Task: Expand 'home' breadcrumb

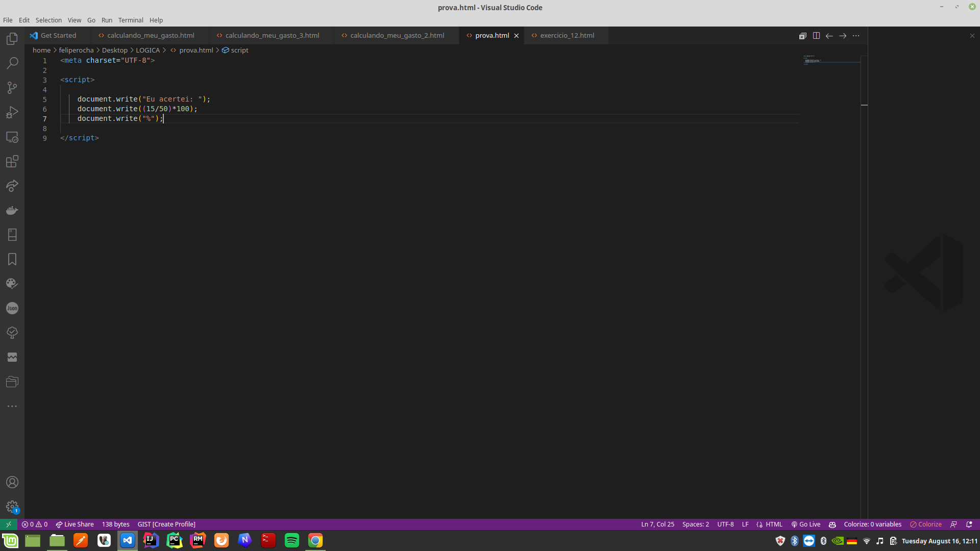Action: point(41,50)
